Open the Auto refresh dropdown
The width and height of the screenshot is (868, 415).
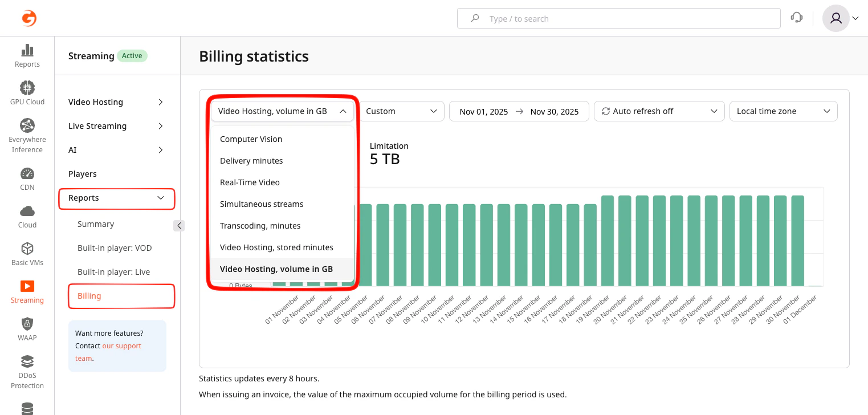[659, 111]
